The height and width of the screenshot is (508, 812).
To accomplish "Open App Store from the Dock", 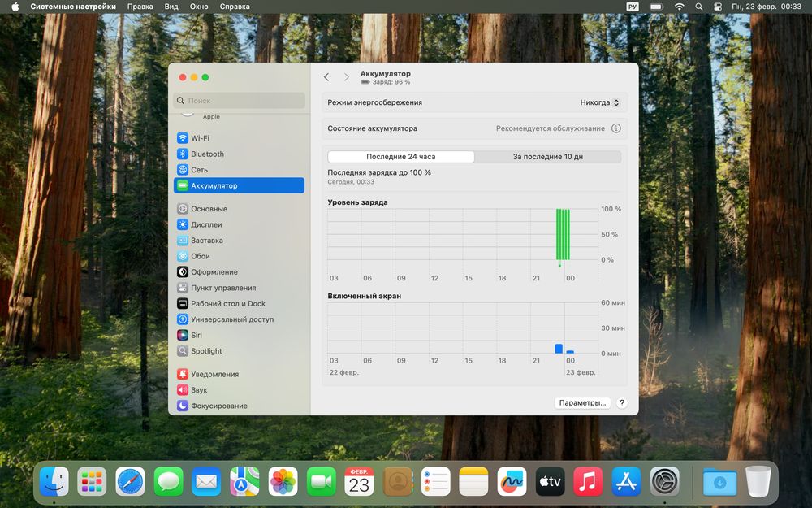I will pos(626,481).
